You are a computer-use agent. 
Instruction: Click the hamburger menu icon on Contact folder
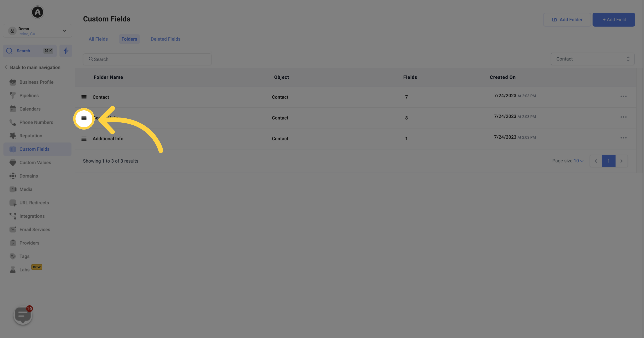coord(84,97)
